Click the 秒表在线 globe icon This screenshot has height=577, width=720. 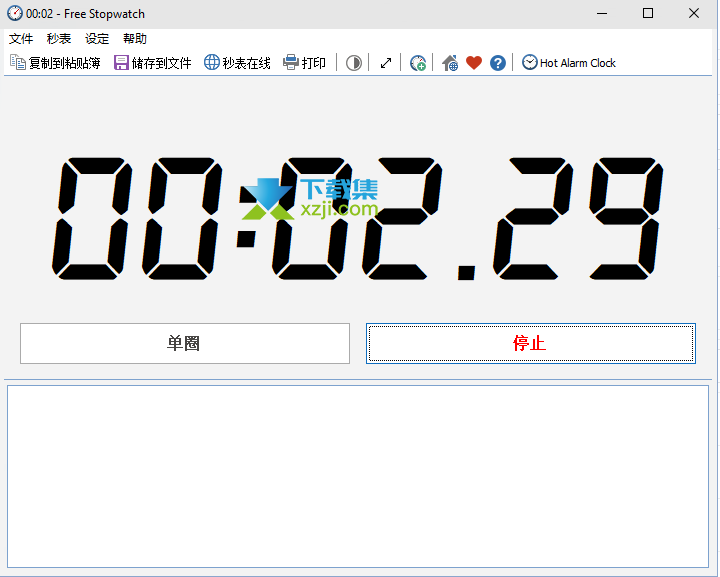(x=212, y=62)
